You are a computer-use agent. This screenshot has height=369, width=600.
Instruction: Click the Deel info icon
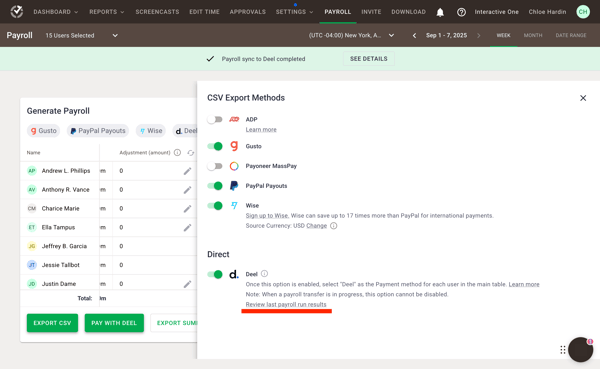[x=264, y=274]
